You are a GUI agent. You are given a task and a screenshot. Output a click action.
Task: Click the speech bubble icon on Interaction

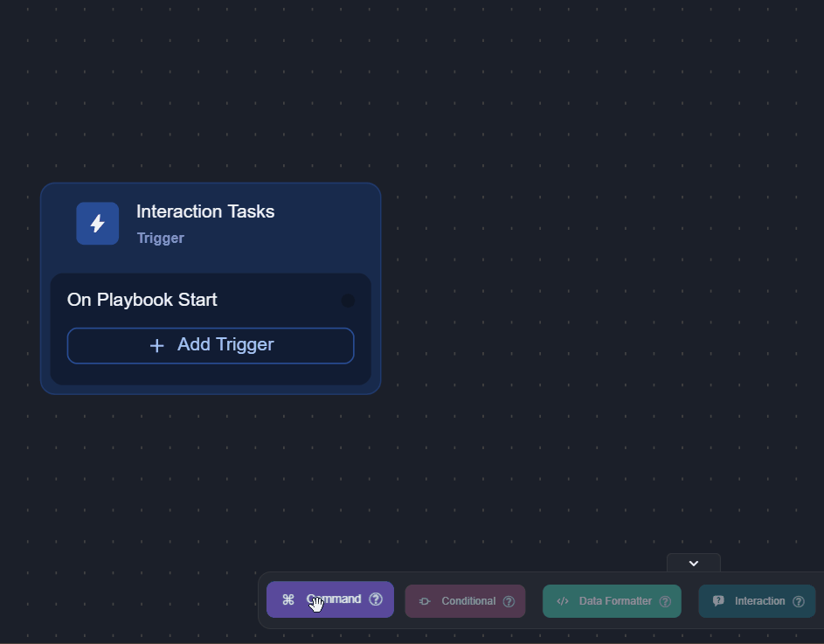[x=718, y=601]
